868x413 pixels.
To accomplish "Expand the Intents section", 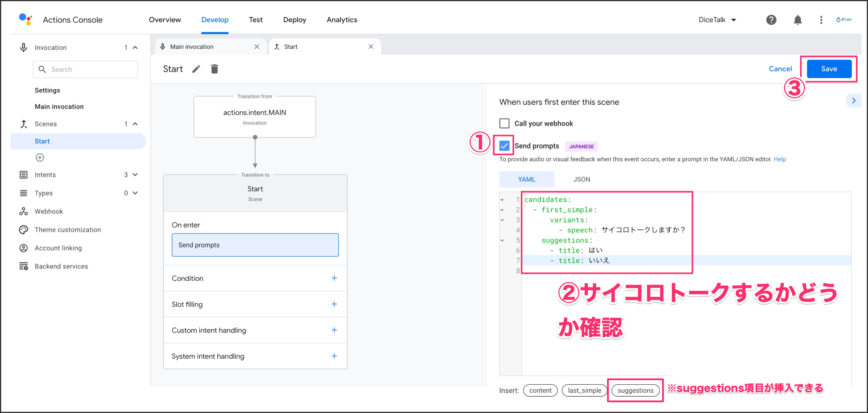I will pyautogui.click(x=135, y=175).
